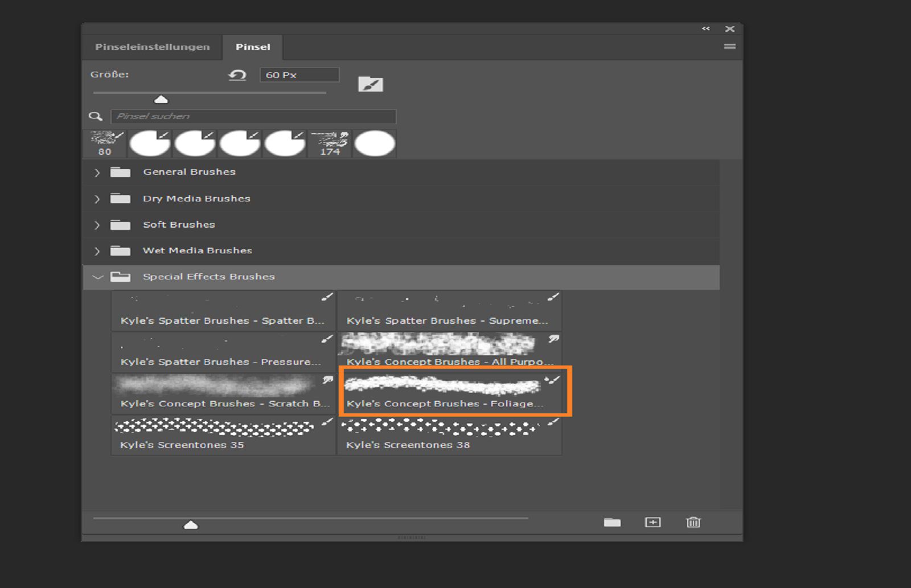The height and width of the screenshot is (588, 911).
Task: Switch to the Pinseleinstellungen tab
Action: coord(152,47)
